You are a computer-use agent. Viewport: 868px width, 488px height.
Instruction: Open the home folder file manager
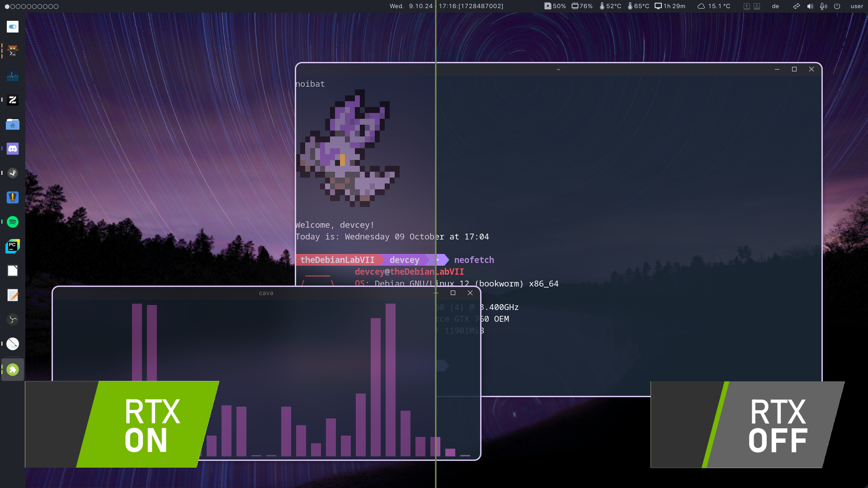pos(13,124)
